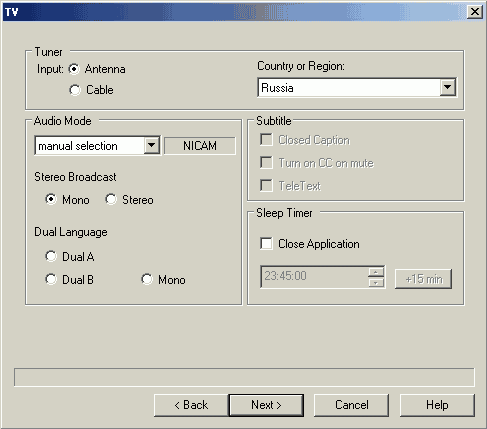Select the Stereo radio button
The width and height of the screenshot is (487, 429).
[111, 199]
